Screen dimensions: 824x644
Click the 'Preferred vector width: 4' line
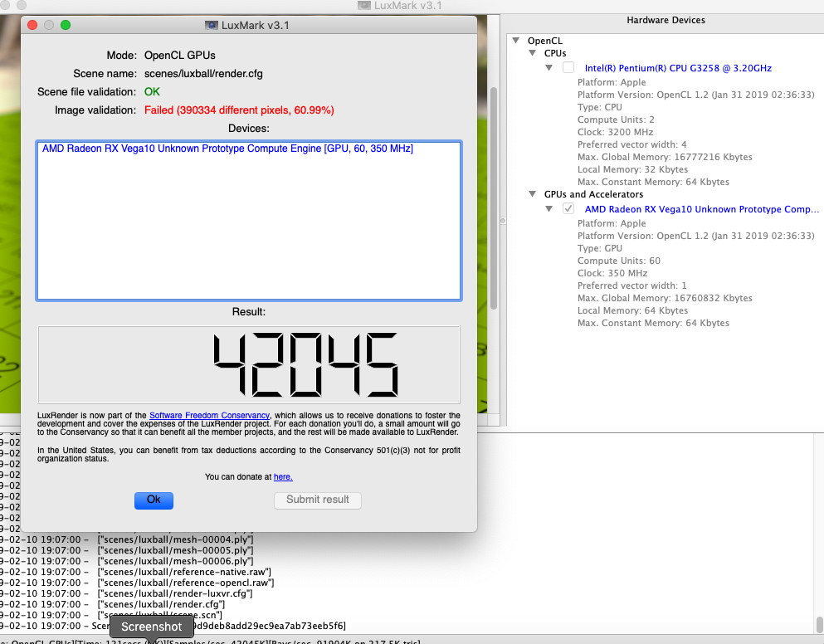point(631,144)
